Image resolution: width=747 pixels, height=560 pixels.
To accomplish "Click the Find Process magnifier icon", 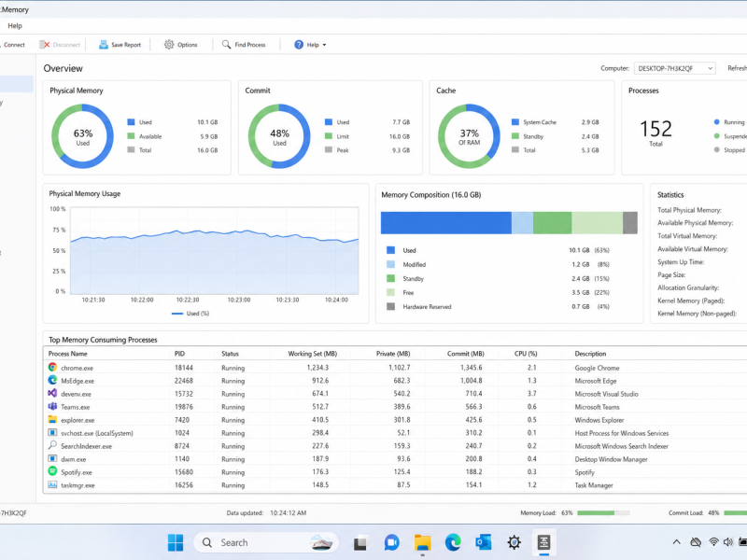I will 226,44.
